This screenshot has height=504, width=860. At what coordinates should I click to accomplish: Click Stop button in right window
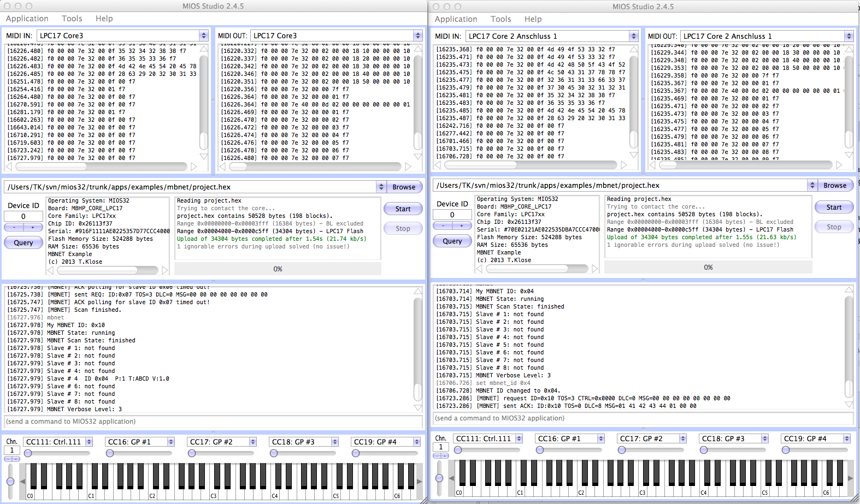coord(834,227)
